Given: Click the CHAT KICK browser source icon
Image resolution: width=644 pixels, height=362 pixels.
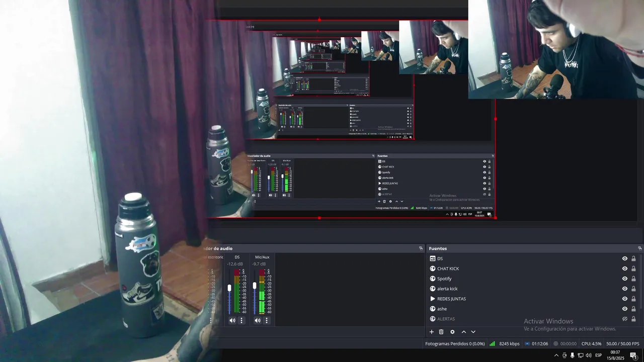Looking at the screenshot, I should 432,268.
